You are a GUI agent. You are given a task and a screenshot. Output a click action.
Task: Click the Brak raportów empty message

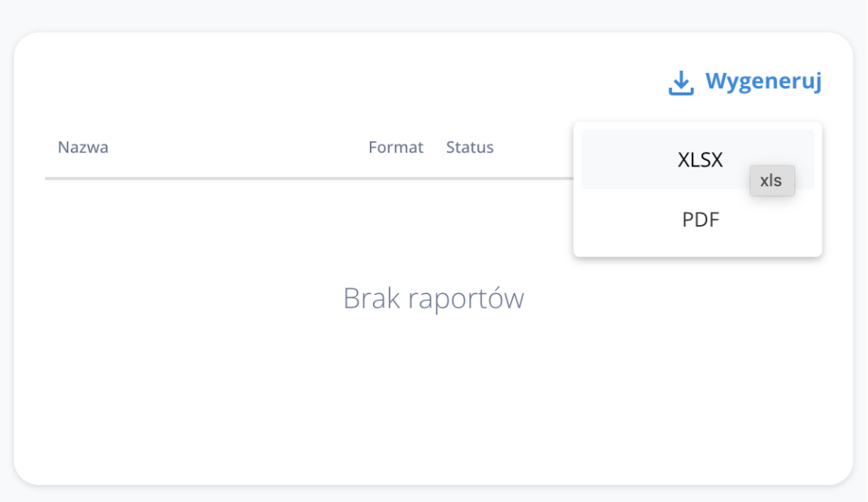click(x=433, y=298)
